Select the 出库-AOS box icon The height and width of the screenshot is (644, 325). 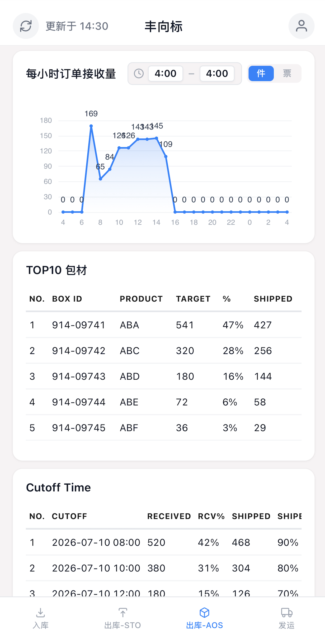pyautogui.click(x=205, y=613)
